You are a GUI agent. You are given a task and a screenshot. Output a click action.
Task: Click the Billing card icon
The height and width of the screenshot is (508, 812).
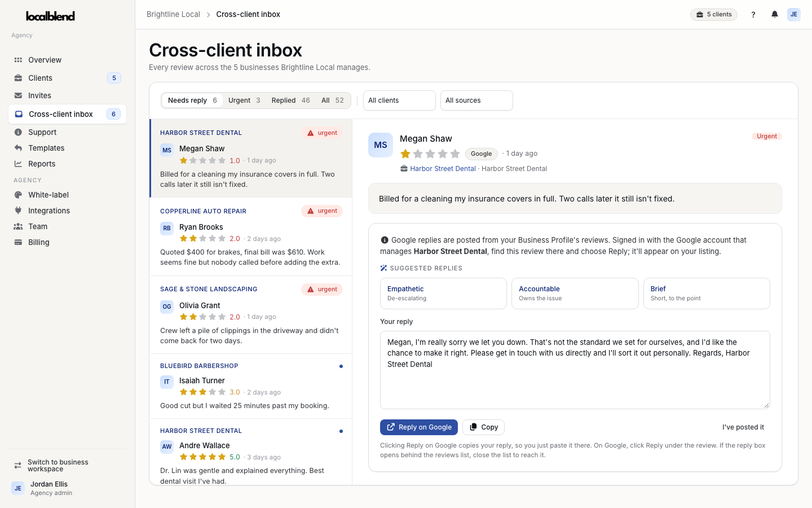click(x=18, y=242)
